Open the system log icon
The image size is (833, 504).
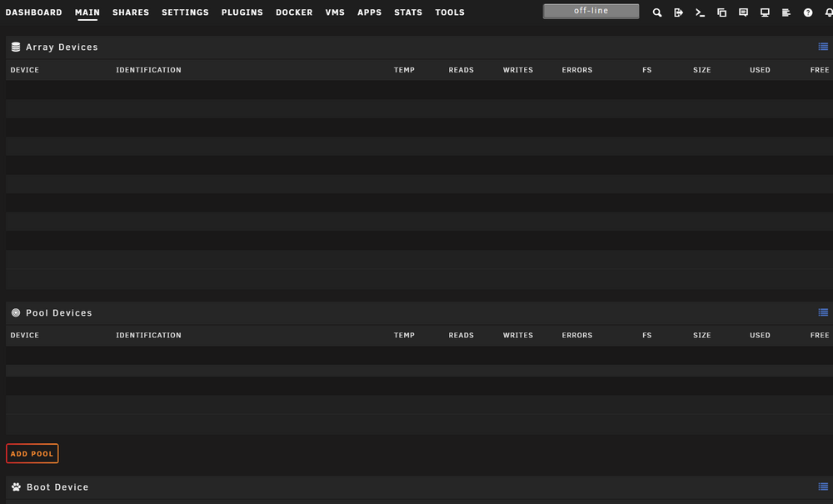pyautogui.click(x=786, y=12)
